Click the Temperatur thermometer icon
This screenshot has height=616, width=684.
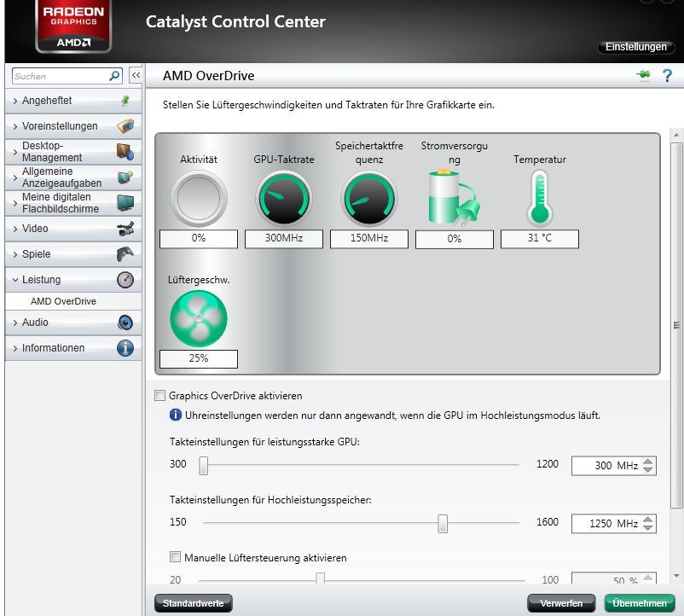540,199
